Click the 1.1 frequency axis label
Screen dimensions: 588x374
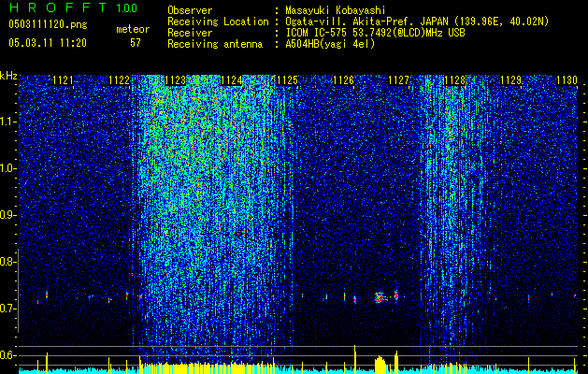pyautogui.click(x=8, y=122)
